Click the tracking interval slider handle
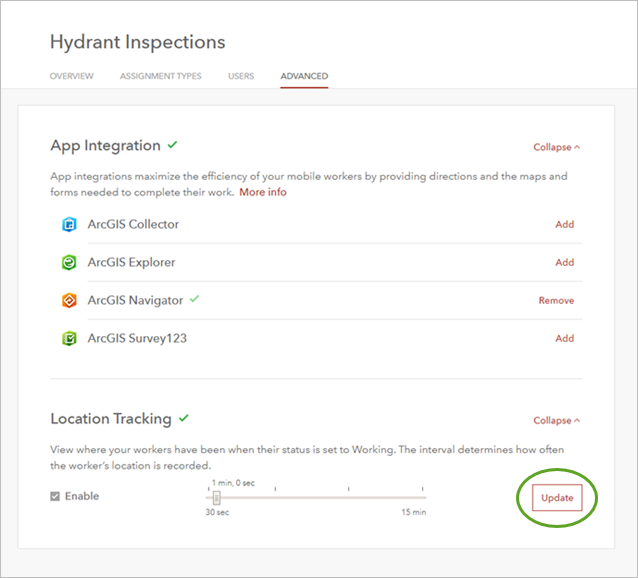Viewport: 638px width, 578px height. [216, 497]
